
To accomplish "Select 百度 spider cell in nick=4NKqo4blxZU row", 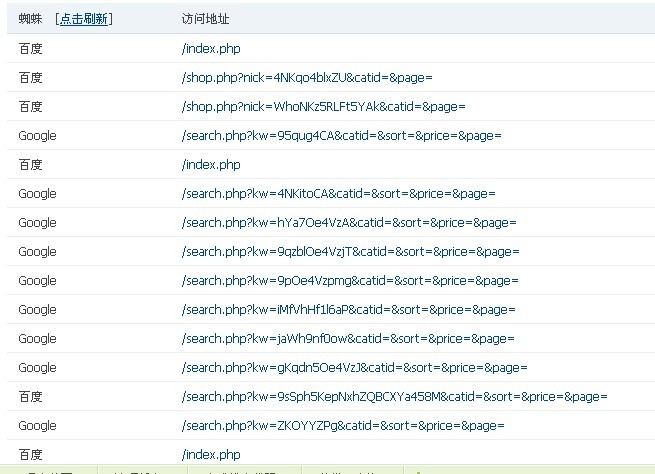I will click(31, 77).
